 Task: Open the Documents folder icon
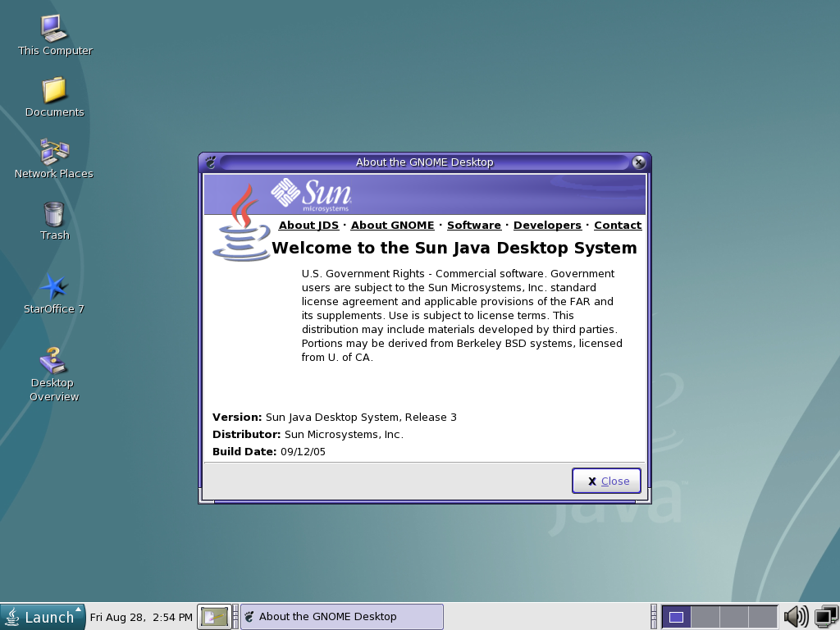coord(54,90)
